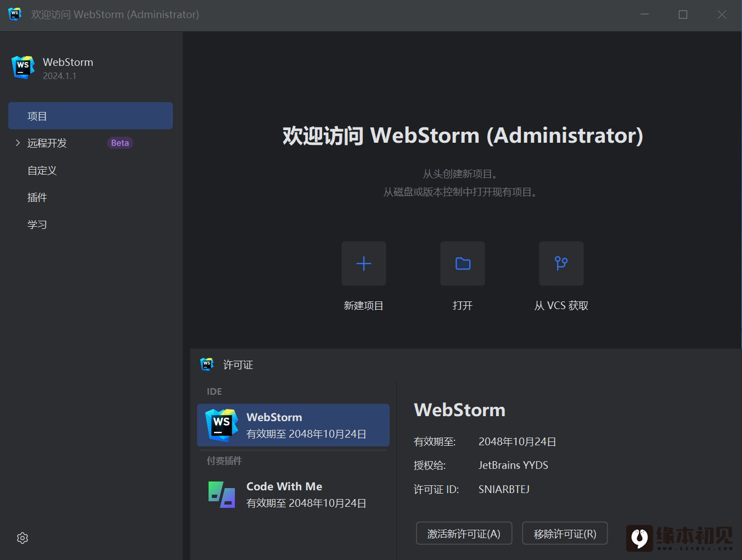Click the IDE section header

click(214, 391)
